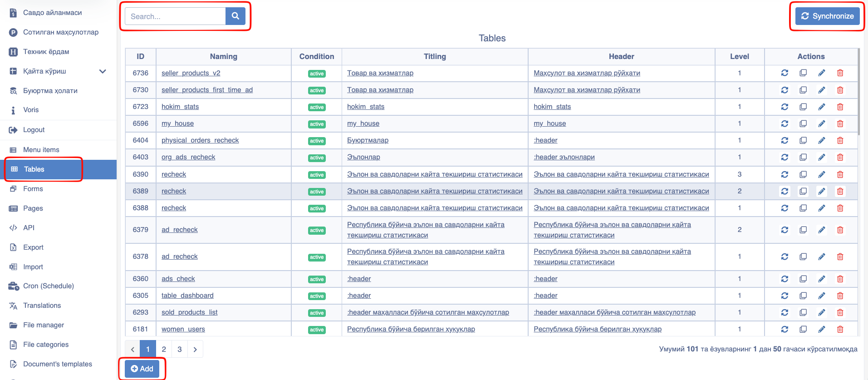Copy table row 6736

(x=803, y=73)
